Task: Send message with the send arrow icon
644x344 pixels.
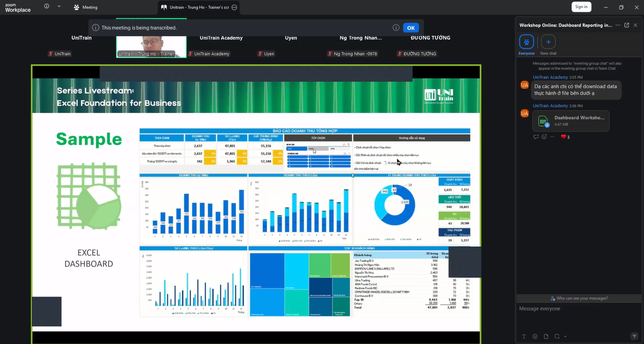Action: [634, 336]
